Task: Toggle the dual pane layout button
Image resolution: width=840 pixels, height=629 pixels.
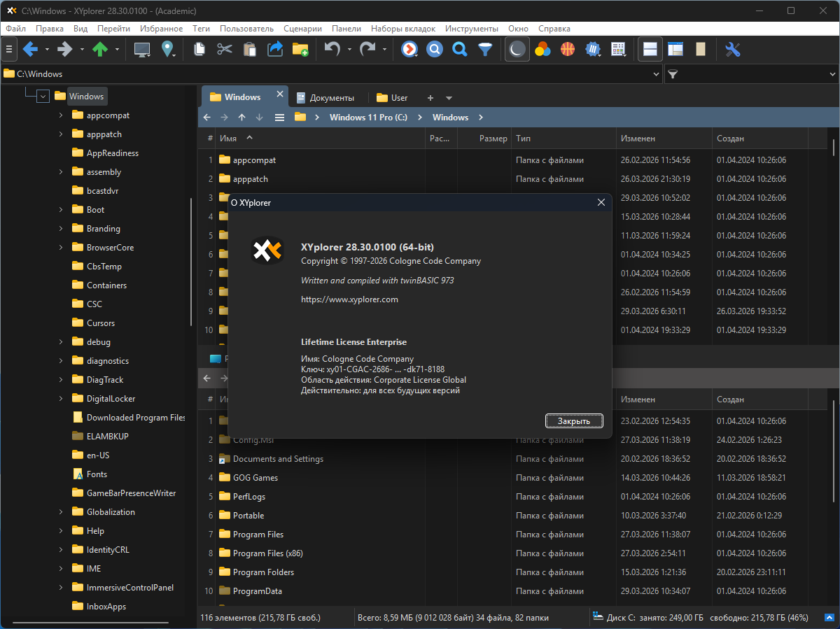Action: coord(650,49)
